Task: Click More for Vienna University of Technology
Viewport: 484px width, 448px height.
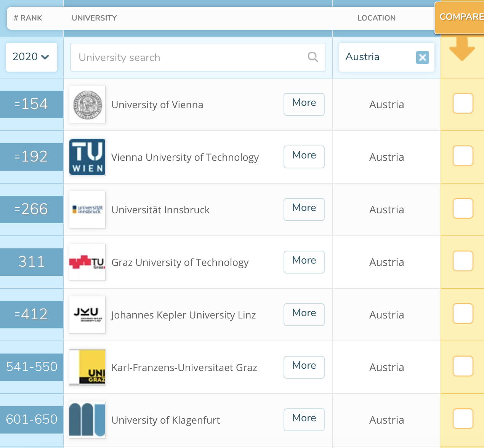Action: pos(304,157)
